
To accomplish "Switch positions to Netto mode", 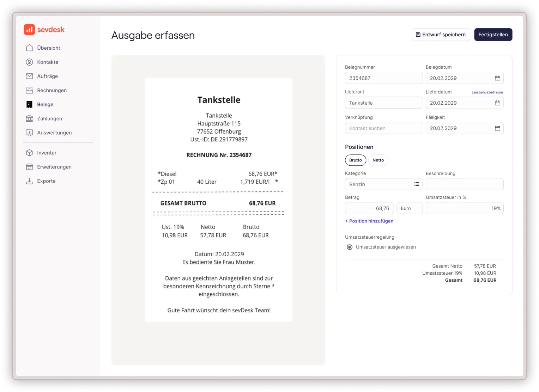I will point(378,160).
